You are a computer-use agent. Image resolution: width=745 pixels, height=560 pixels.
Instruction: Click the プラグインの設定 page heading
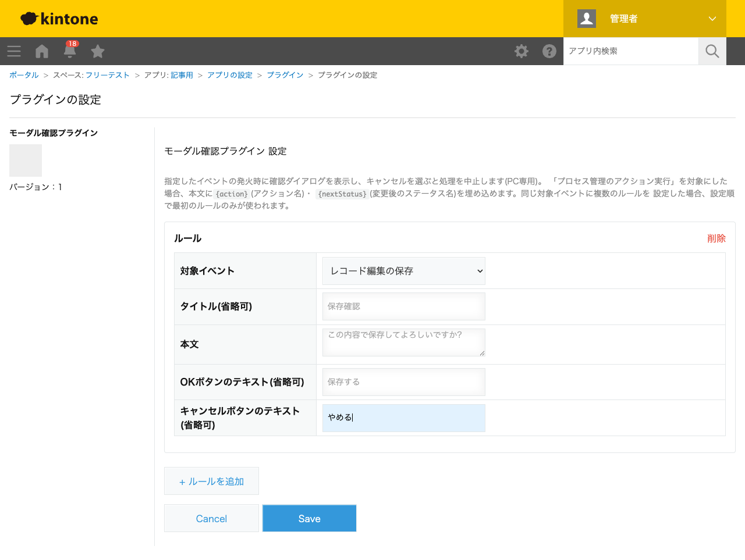(x=55, y=99)
